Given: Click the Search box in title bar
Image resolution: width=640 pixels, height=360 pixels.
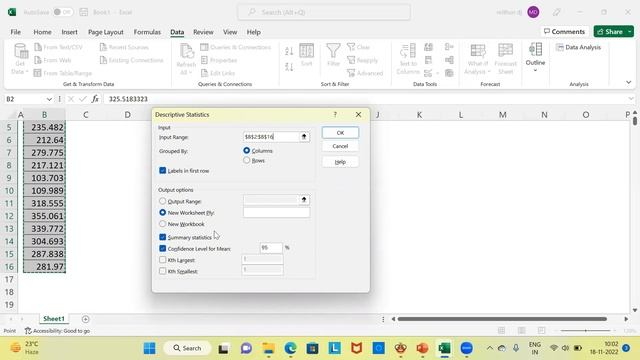Looking at the screenshot, I should point(324,12).
